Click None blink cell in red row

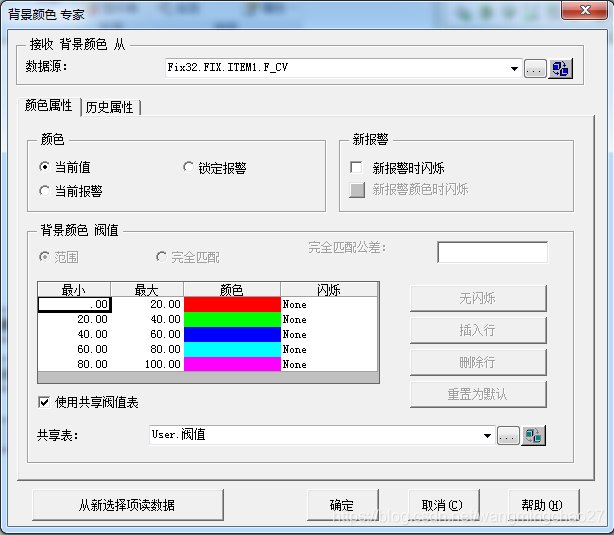[329, 304]
